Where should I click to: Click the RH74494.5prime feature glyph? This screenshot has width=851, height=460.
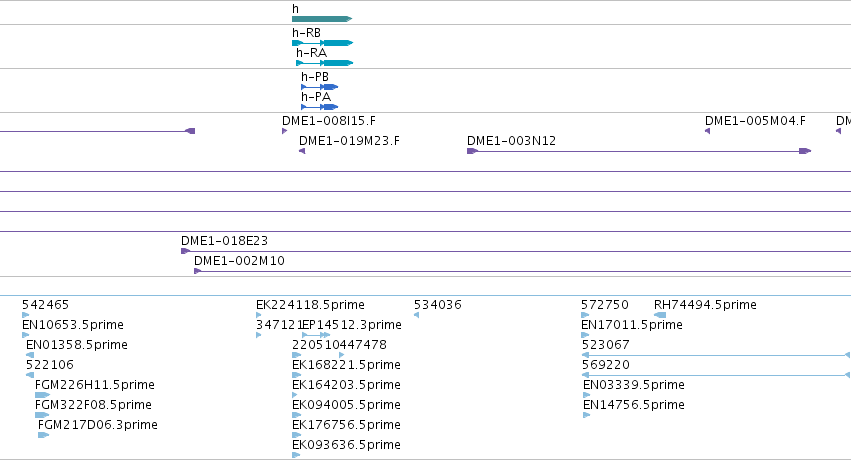click(660, 315)
